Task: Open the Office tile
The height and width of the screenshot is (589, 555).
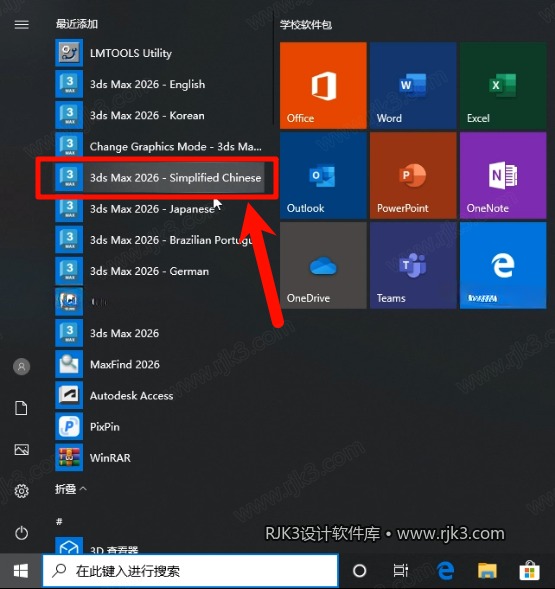Action: [323, 85]
